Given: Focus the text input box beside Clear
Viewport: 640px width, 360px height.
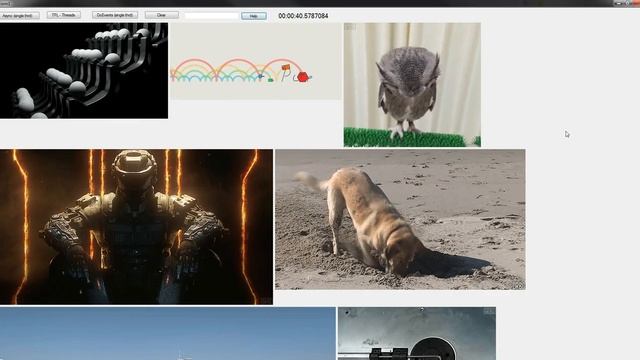Looking at the screenshot, I should point(212,16).
